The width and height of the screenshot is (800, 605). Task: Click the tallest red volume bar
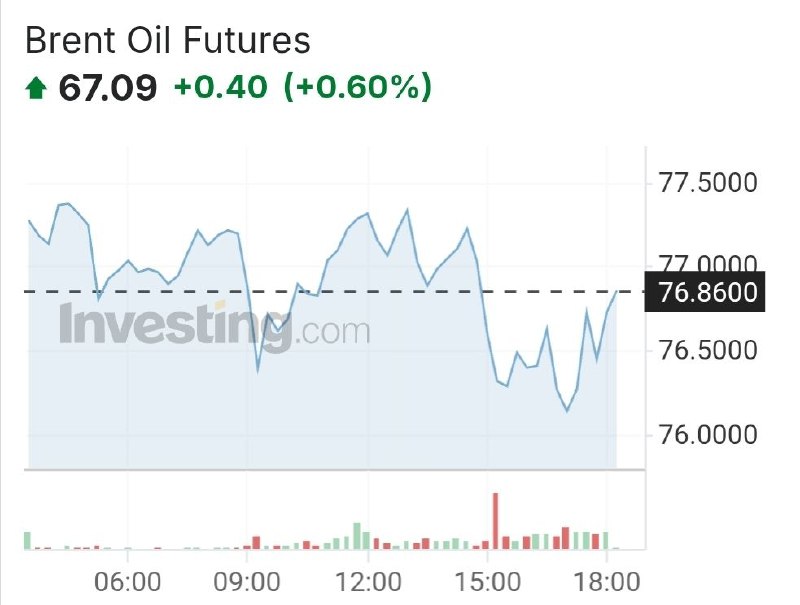[x=495, y=521]
